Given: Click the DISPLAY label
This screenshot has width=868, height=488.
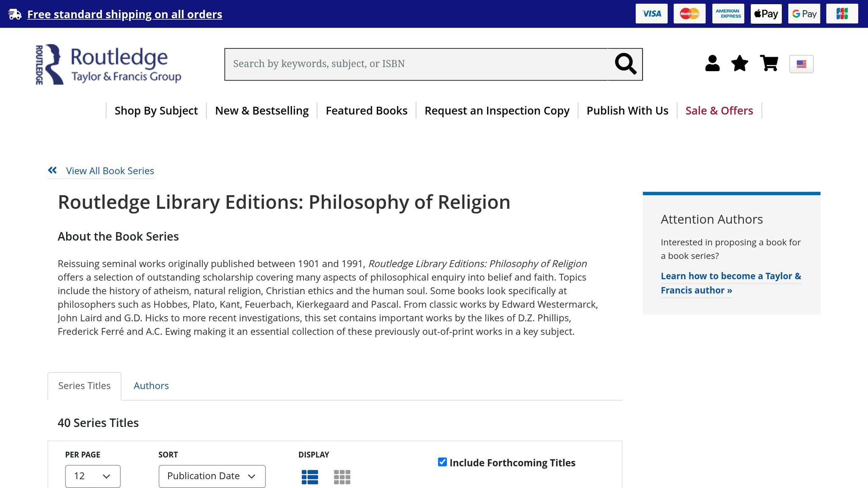Looking at the screenshot, I should [x=314, y=455].
